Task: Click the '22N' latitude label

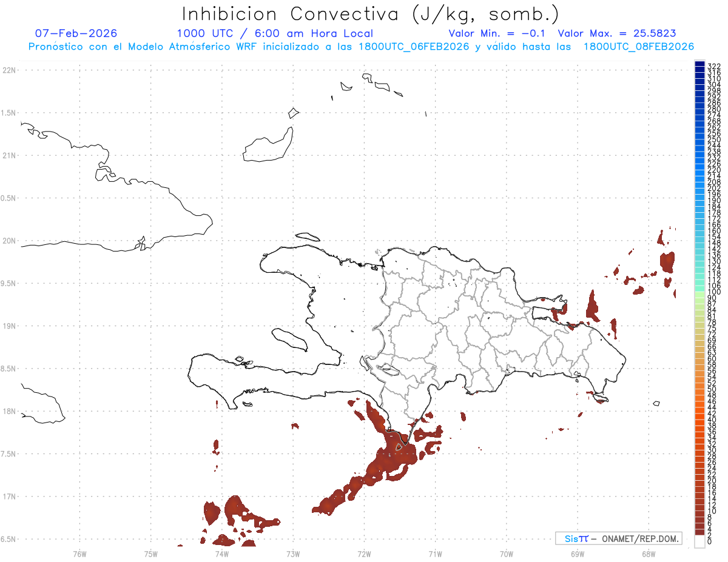Action: (x=9, y=70)
